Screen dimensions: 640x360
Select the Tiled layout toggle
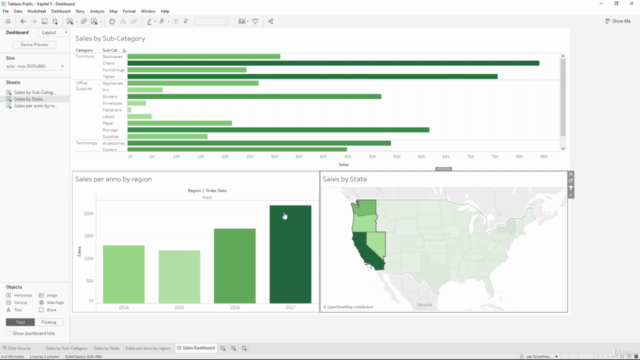[x=20, y=322]
